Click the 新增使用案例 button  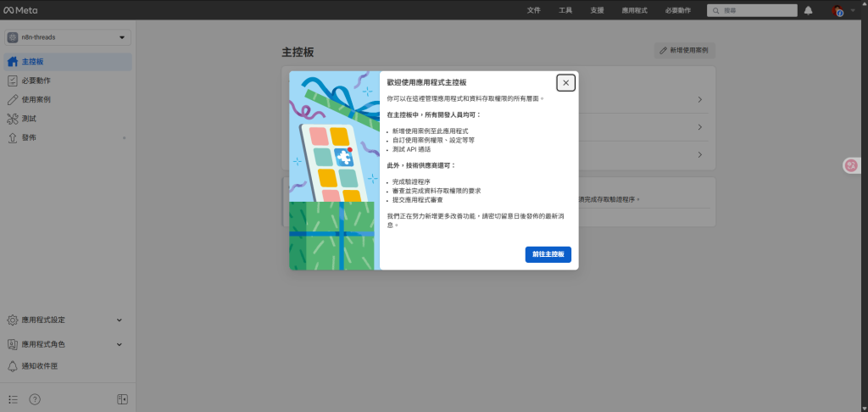[685, 51]
